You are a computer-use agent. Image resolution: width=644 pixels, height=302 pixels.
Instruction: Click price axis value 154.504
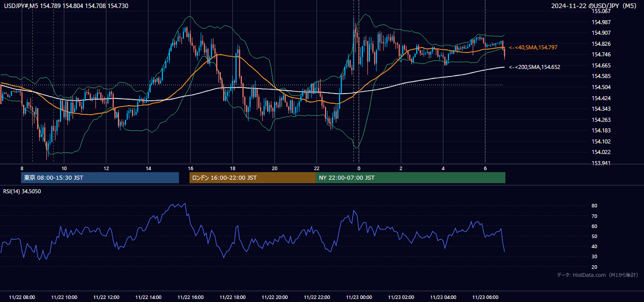[x=601, y=87]
